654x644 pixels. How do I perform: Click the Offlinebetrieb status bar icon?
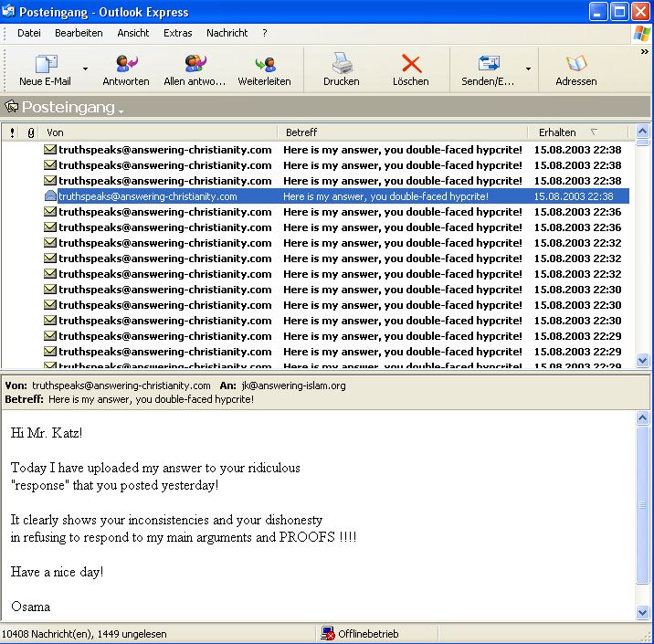328,633
